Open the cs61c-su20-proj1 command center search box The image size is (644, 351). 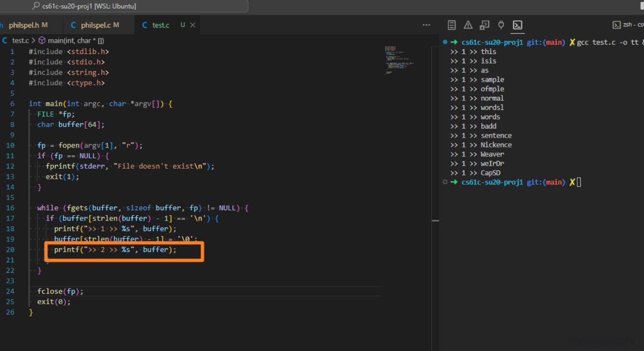tap(124, 6)
